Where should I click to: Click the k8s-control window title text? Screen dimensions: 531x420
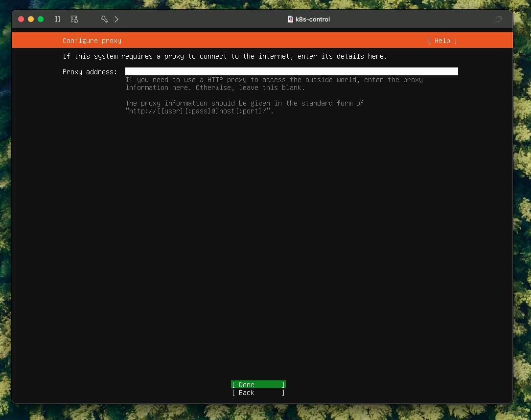pos(313,20)
